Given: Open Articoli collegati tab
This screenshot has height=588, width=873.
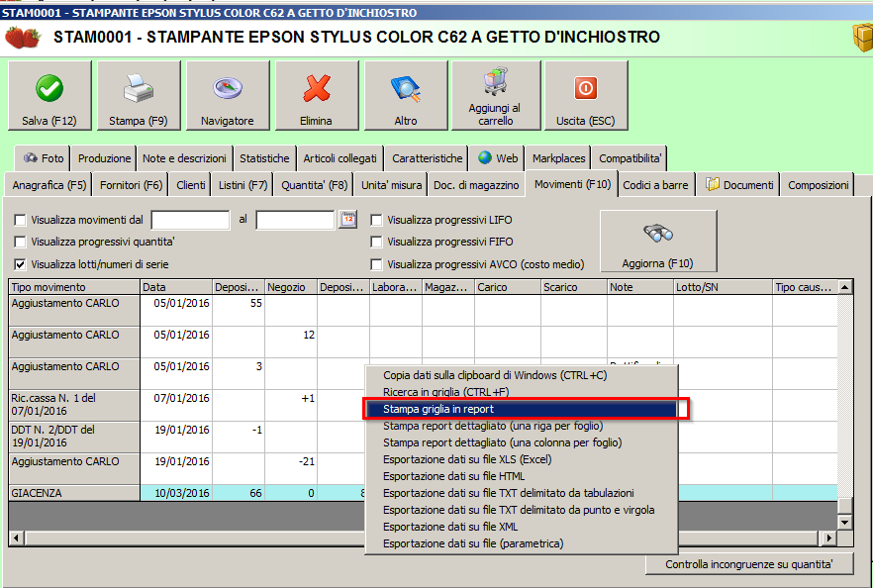Looking at the screenshot, I should click(x=340, y=158).
